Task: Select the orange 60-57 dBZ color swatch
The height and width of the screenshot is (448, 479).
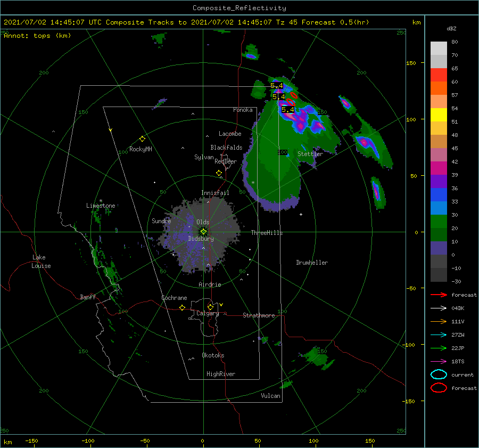Action: tap(439, 88)
